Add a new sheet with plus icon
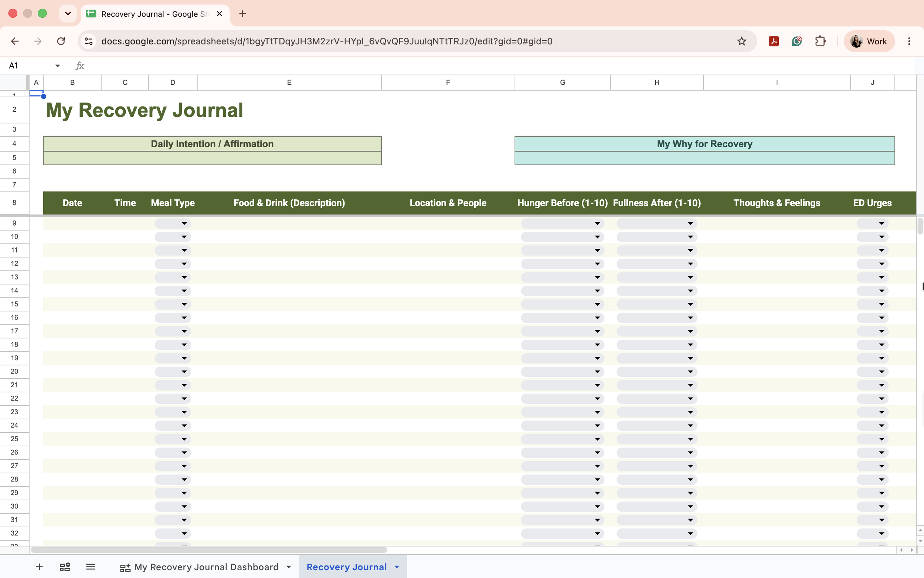 39,567
